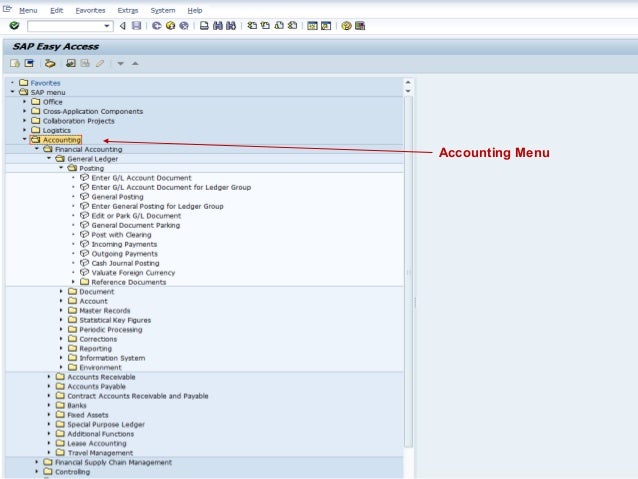Click the SAP Menu icon

pos(29,63)
